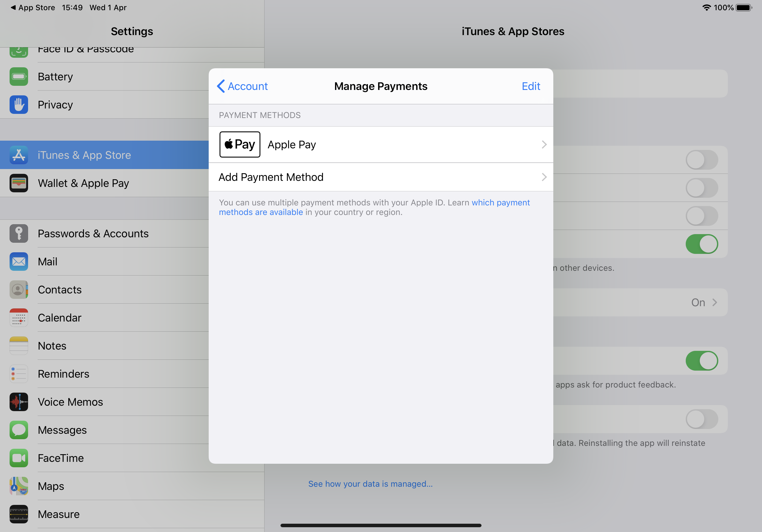Turn off the green toggle above 'other devices' text
Image resolution: width=762 pixels, height=532 pixels.
point(702,244)
